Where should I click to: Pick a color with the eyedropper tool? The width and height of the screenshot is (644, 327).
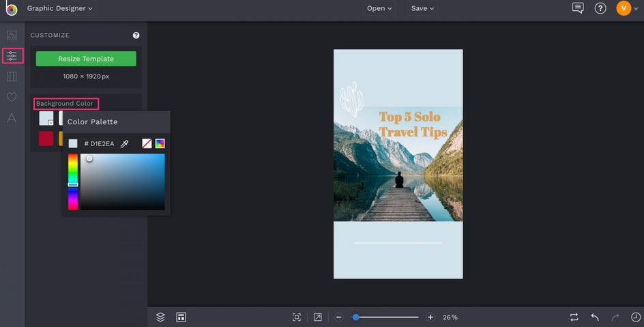tap(125, 144)
